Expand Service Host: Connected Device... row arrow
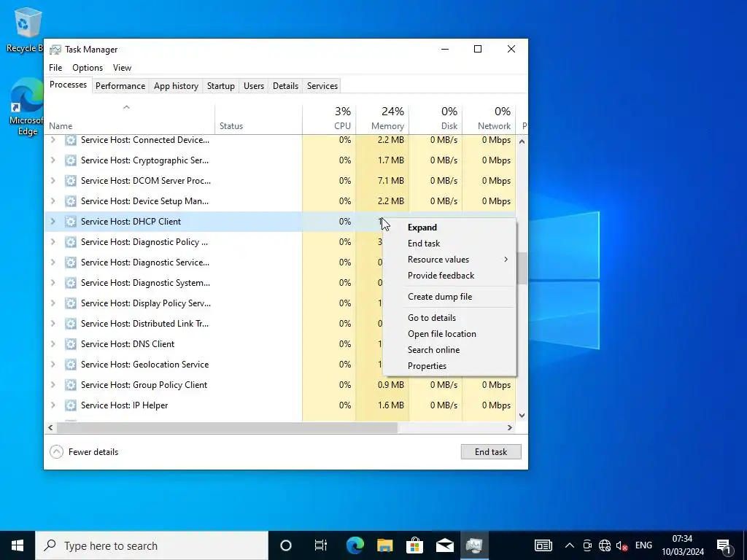747x560 pixels. 53,140
